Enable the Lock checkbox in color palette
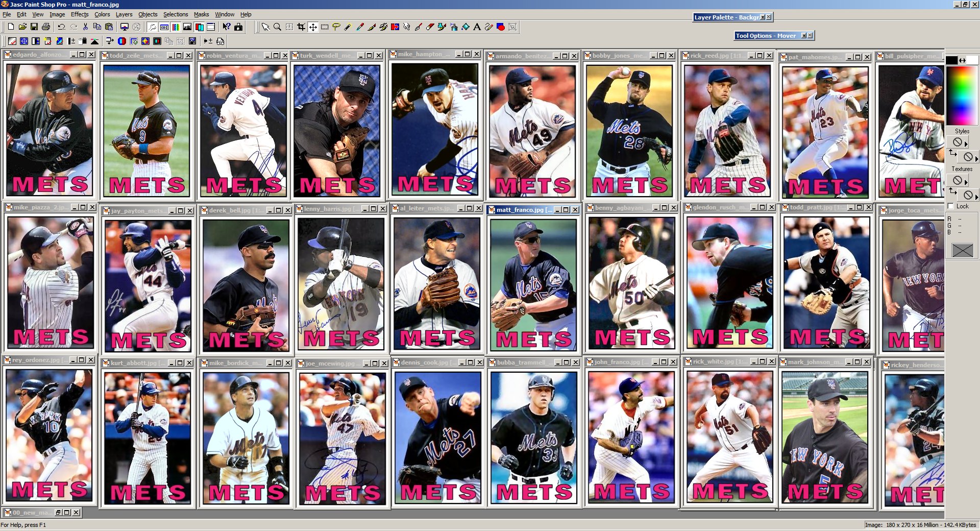 point(950,206)
